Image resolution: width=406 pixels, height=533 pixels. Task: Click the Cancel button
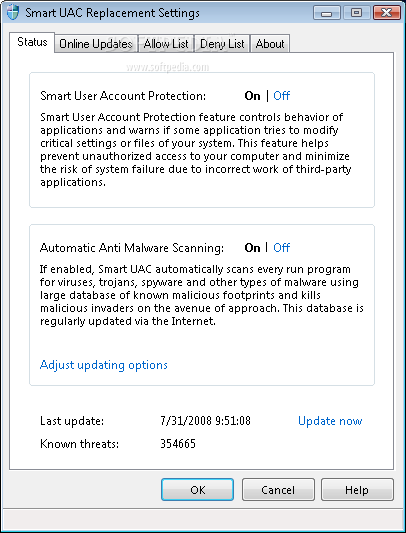pyautogui.click(x=278, y=490)
